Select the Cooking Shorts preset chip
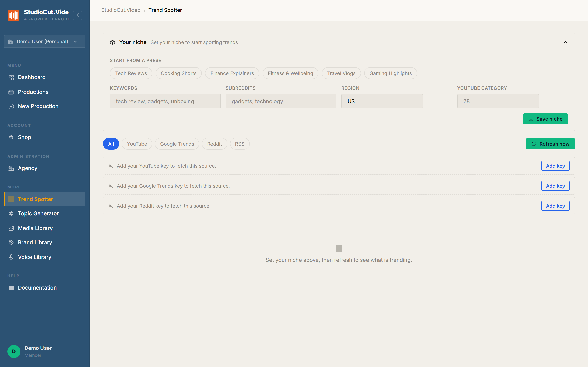This screenshot has width=588, height=367. tap(179, 73)
